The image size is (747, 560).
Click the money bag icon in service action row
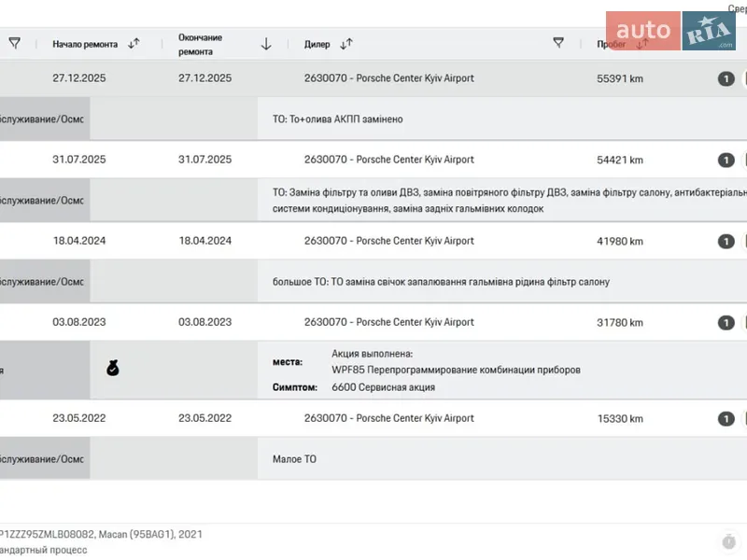pos(113,368)
